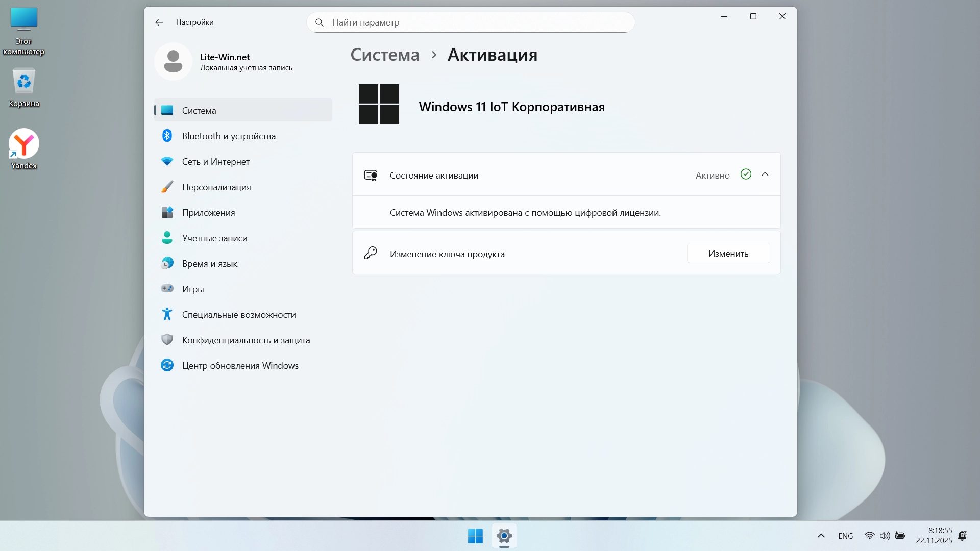
Task: Open Bluetooth и устройства section
Action: (228, 136)
